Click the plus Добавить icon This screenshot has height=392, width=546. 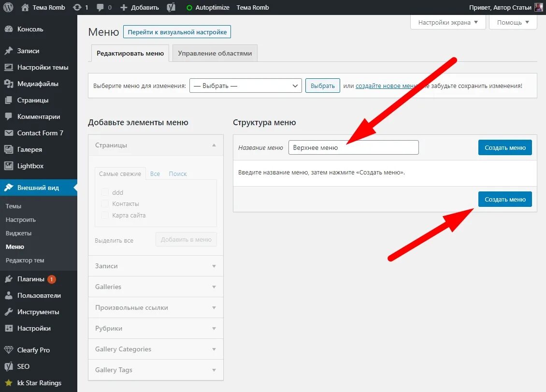(x=124, y=7)
